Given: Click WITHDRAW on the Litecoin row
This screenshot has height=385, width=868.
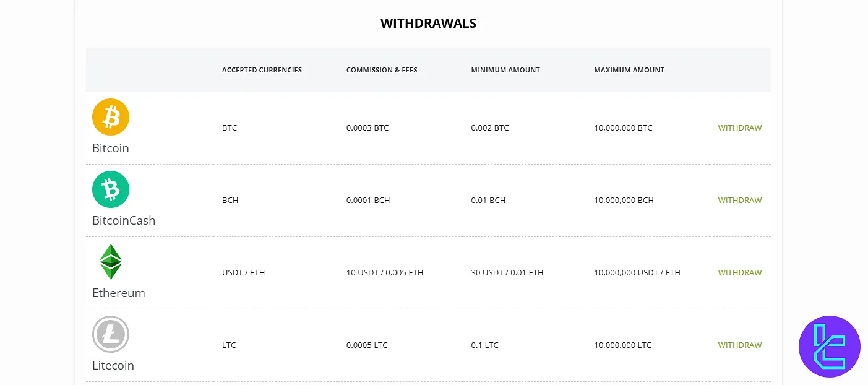Looking at the screenshot, I should [739, 345].
